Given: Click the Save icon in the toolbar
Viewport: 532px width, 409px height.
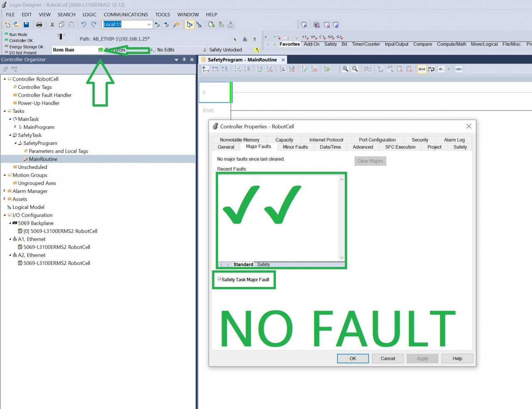Looking at the screenshot, I should (x=26, y=24).
